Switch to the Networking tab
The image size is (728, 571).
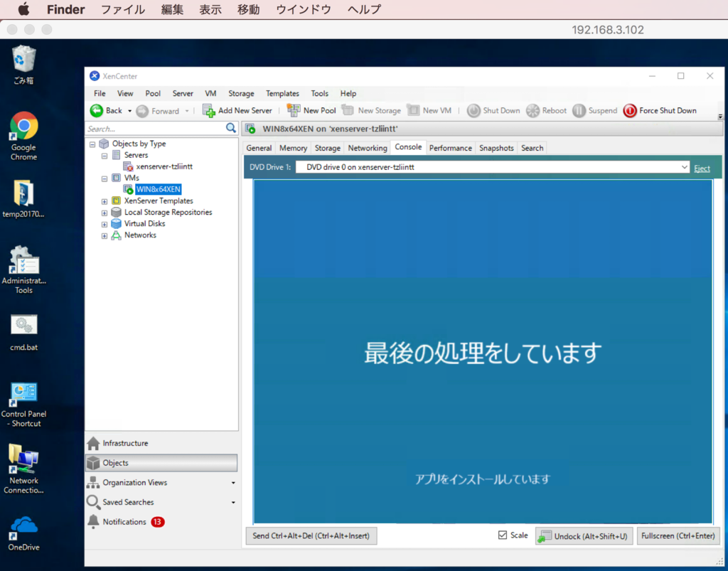[368, 148]
